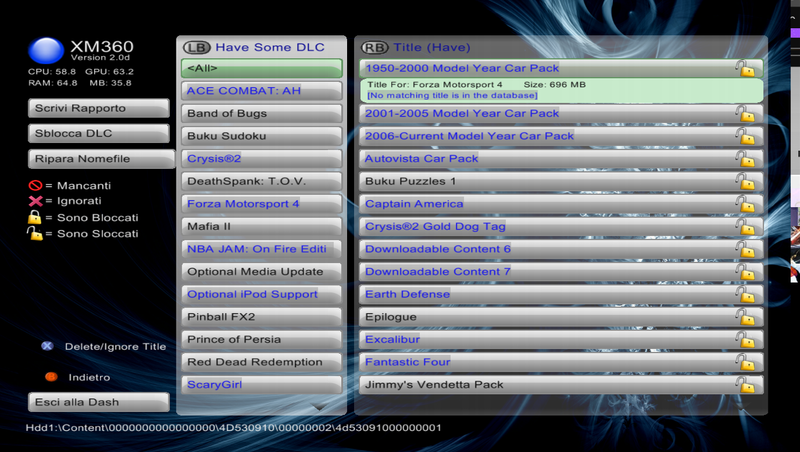Select ACE COMBAT: AH in game list
Image resolution: width=800 pixels, height=452 pixels.
pos(261,91)
